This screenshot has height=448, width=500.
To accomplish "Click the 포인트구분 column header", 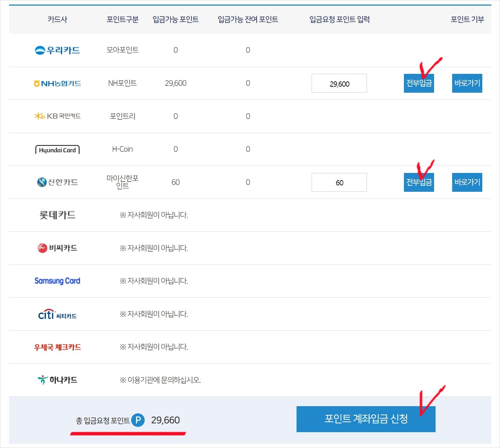I will point(122,20).
